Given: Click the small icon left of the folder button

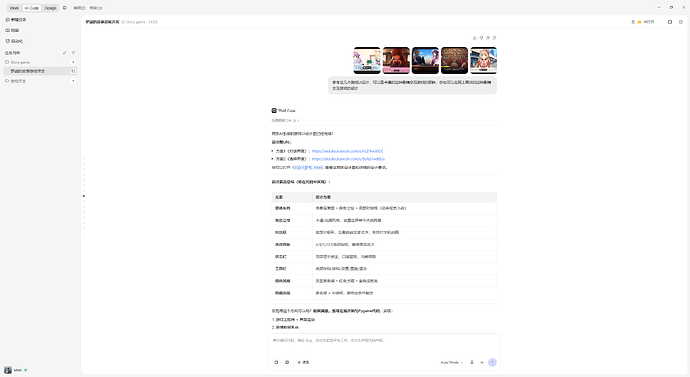Looking at the screenshot, I should point(633,22).
